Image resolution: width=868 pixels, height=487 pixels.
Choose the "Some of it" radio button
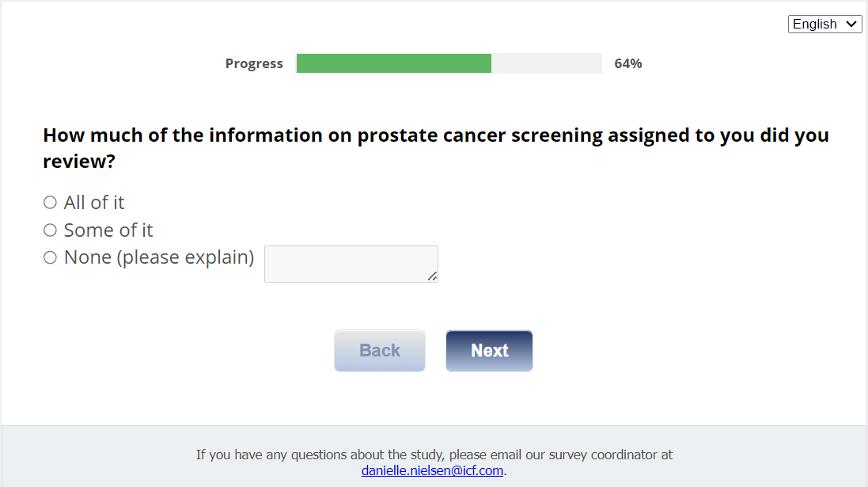click(50, 230)
